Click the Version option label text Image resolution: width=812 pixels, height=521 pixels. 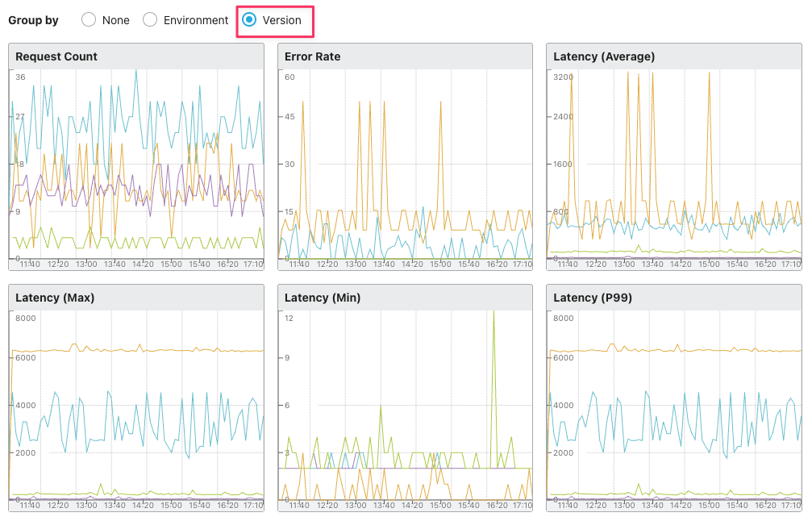coord(281,20)
